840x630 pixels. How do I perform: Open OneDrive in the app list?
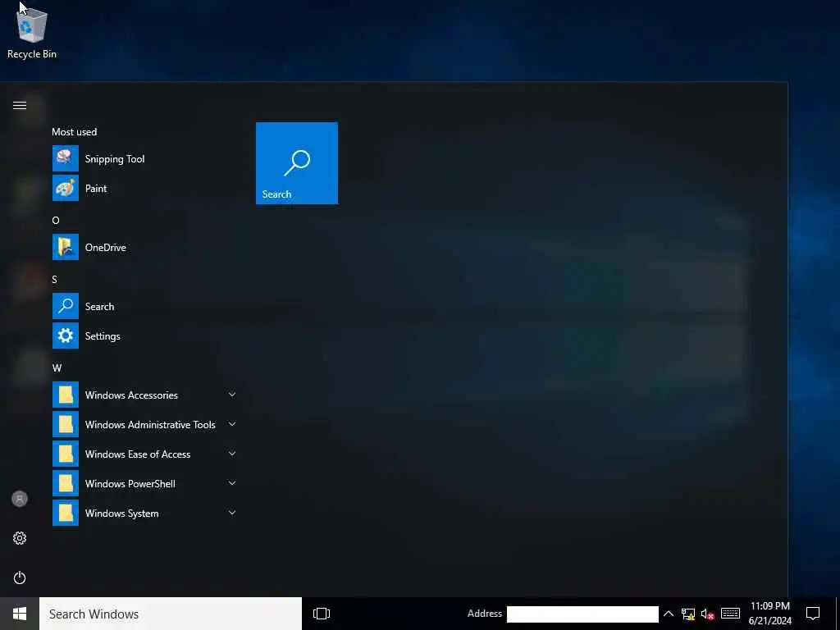(x=146, y=247)
